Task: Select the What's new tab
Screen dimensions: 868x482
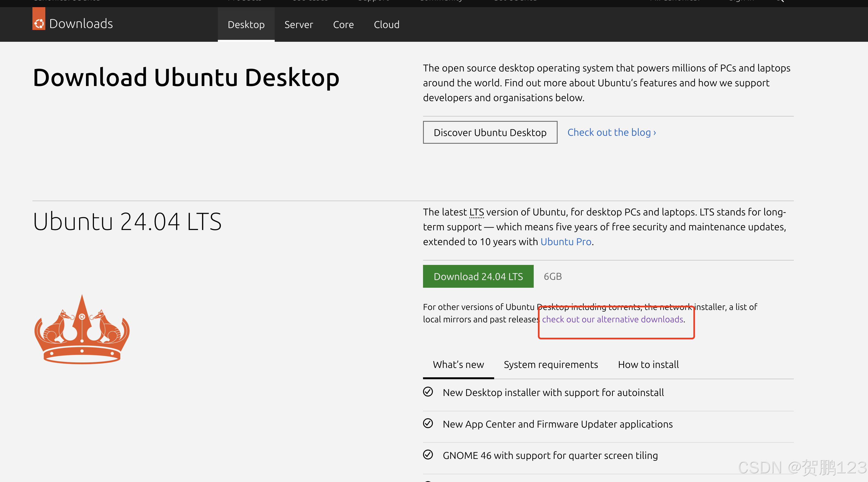Action: (458, 364)
